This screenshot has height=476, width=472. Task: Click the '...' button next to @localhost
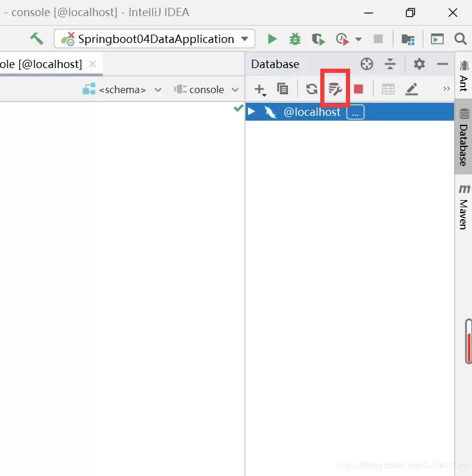coord(355,112)
